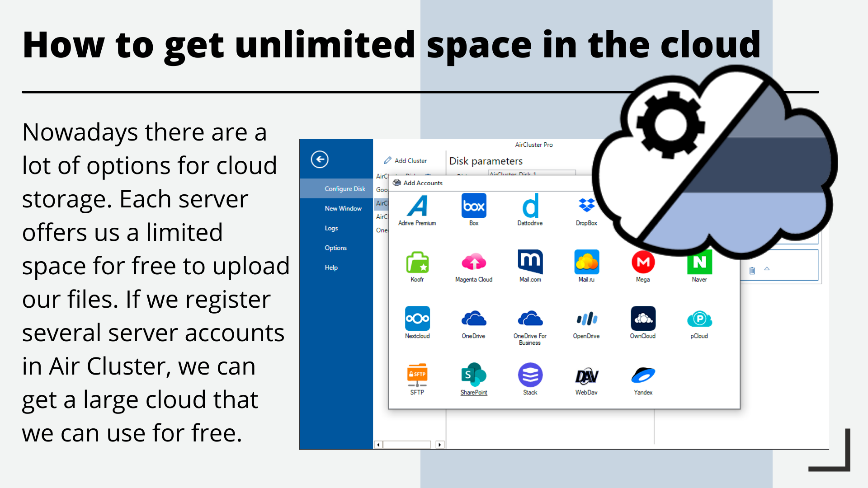The image size is (868, 488).
Task: Open Options from the sidebar
Action: coord(335,248)
